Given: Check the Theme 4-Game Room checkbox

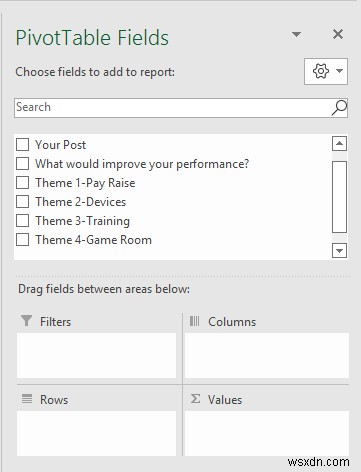Looking at the screenshot, I should (23, 240).
